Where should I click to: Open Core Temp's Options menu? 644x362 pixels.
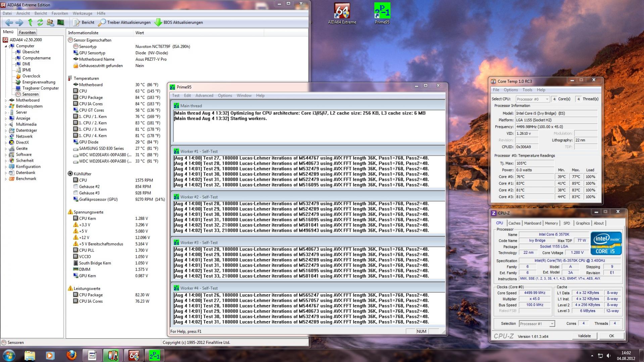[x=510, y=90]
